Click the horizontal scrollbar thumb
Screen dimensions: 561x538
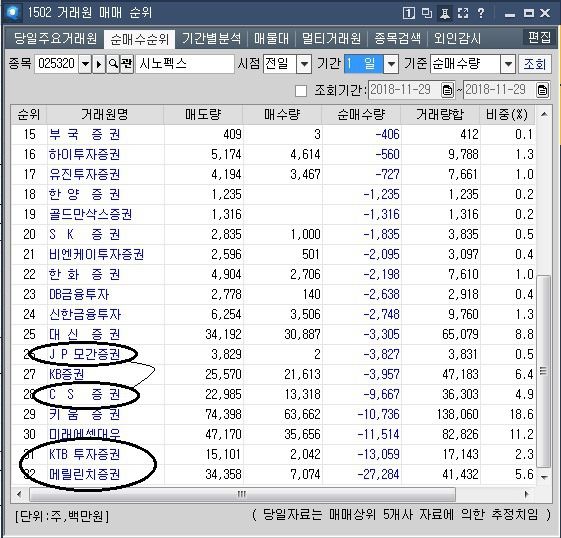[x=242, y=495]
